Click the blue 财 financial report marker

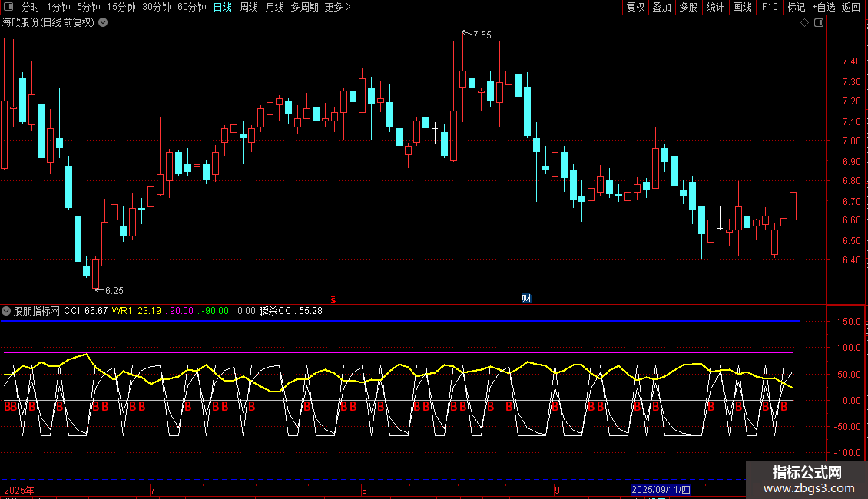526,298
